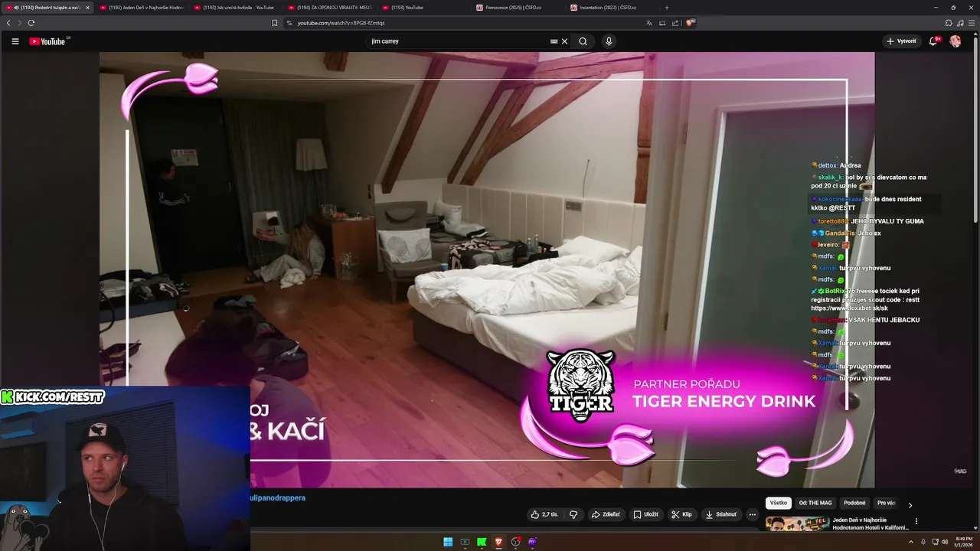
Task: Translate page icon in address bar
Action: (x=649, y=23)
